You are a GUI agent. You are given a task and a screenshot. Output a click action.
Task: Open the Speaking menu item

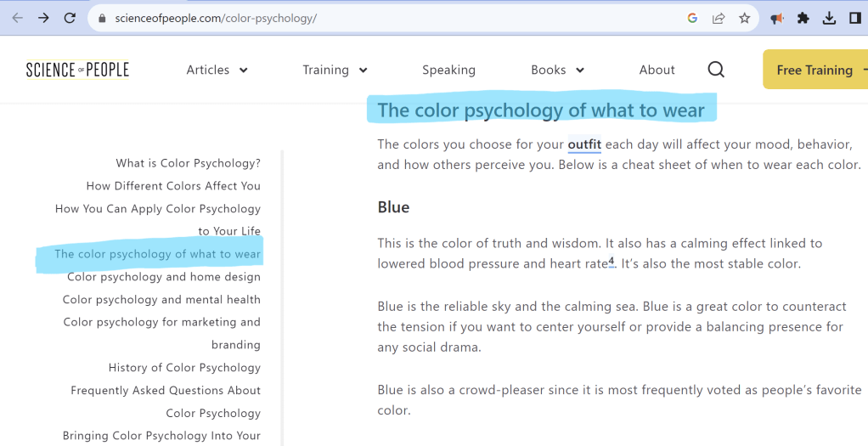448,70
